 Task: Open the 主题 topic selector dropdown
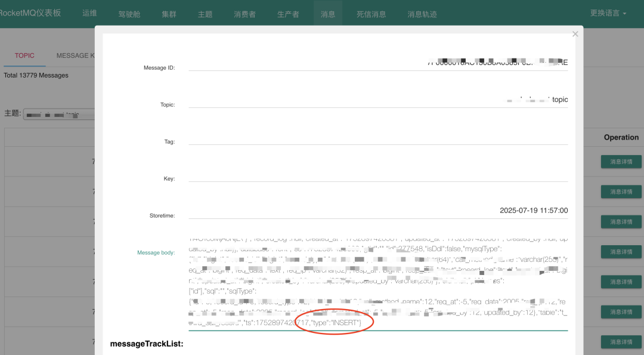pos(59,114)
